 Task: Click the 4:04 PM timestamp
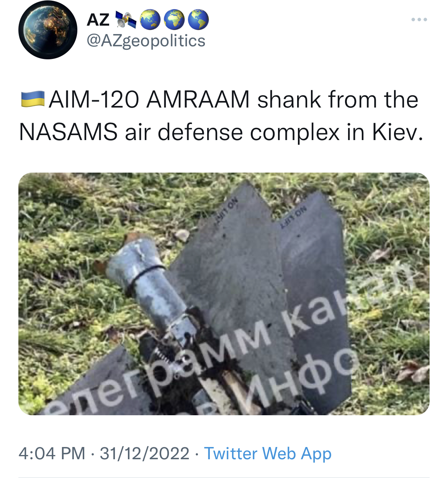click(52, 453)
